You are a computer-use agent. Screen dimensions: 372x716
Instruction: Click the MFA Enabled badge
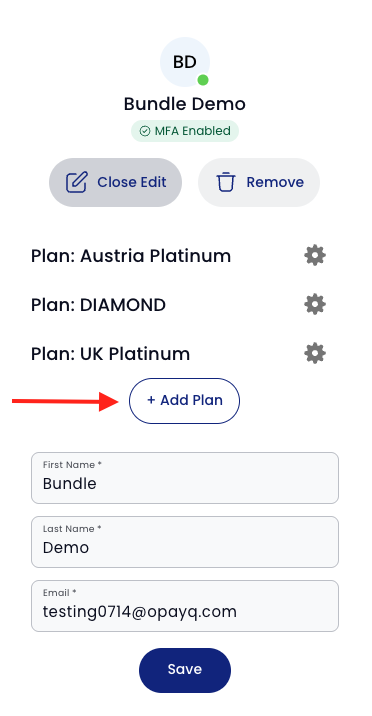185,131
